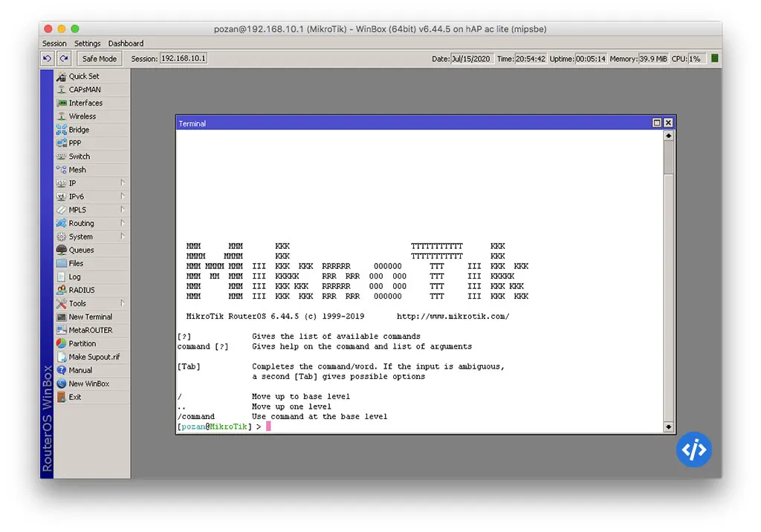Click New Terminal in the sidebar
Image resolution: width=761 pixels, height=532 pixels.
90,317
